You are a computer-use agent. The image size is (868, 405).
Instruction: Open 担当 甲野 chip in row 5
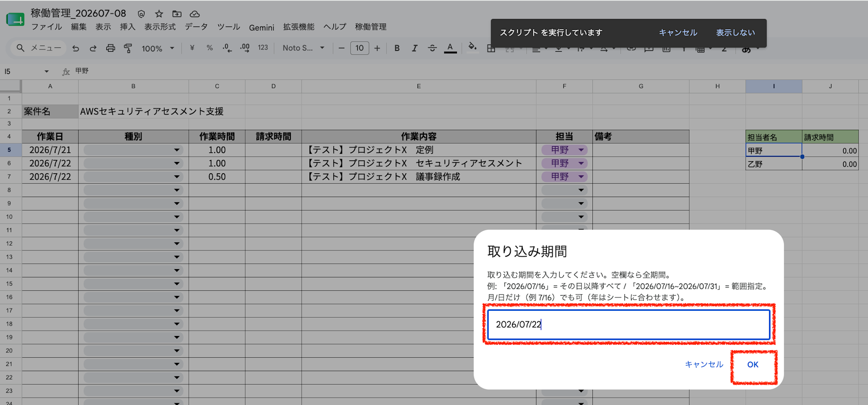pos(564,150)
